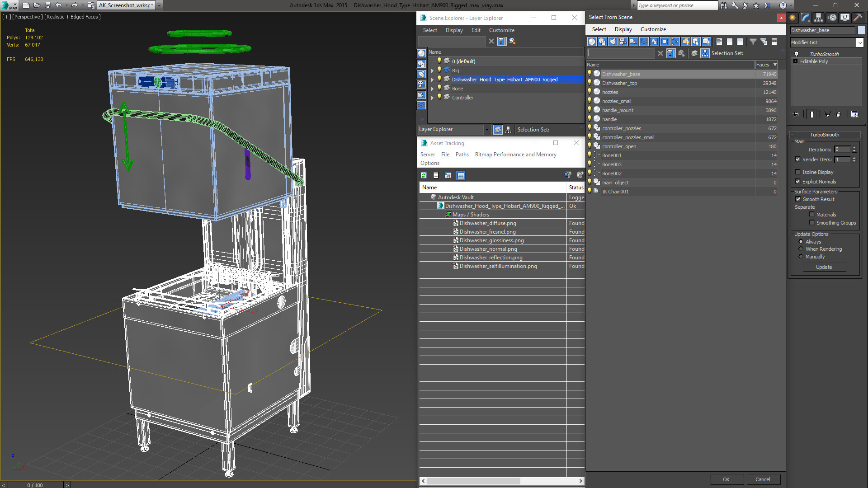Expand the Rig layer
The width and height of the screenshot is (868, 488).
(x=432, y=70)
